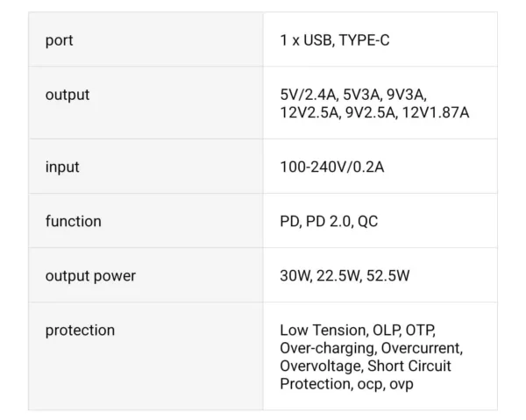Click the "output" row label
Viewport: 526px width, 420px height.
68,95
